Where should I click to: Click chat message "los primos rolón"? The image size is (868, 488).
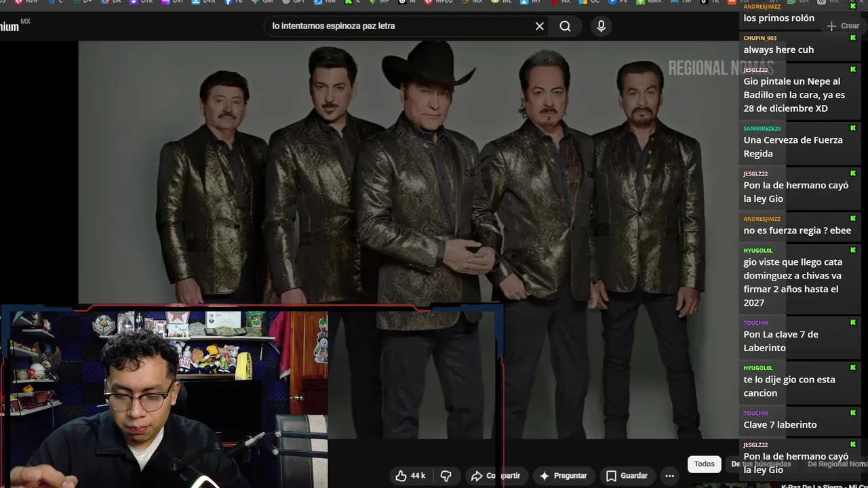778,18
